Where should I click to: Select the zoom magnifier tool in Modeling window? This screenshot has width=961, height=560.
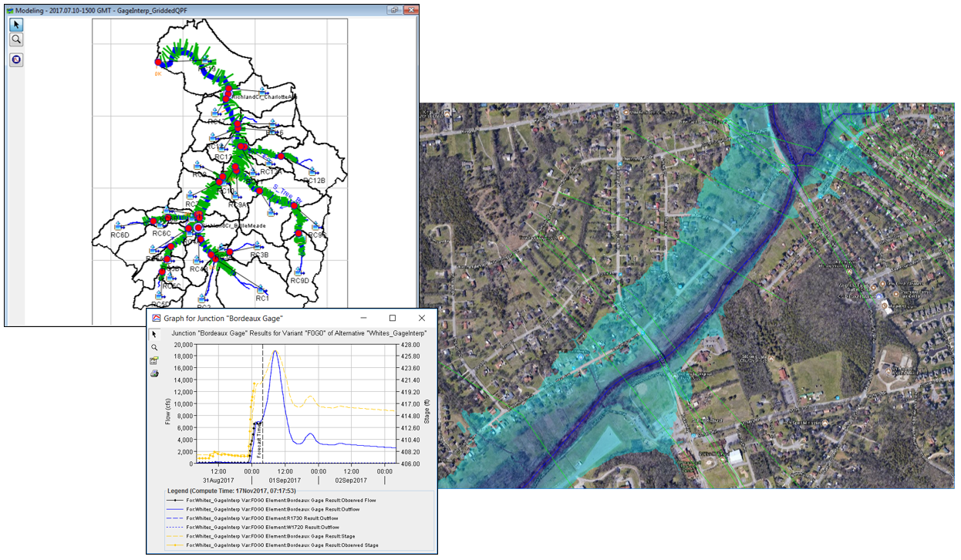(x=16, y=39)
